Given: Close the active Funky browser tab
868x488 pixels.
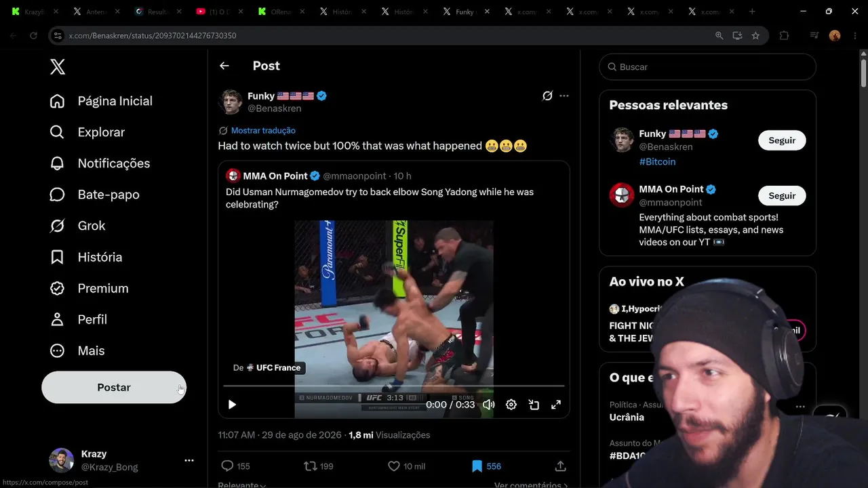Looking at the screenshot, I should [487, 12].
